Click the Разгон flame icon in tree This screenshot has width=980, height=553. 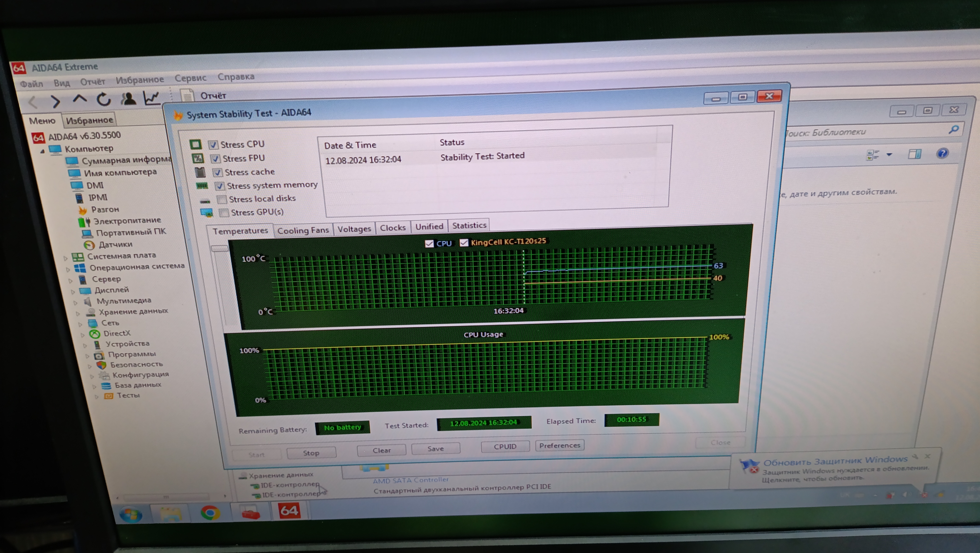click(x=83, y=210)
